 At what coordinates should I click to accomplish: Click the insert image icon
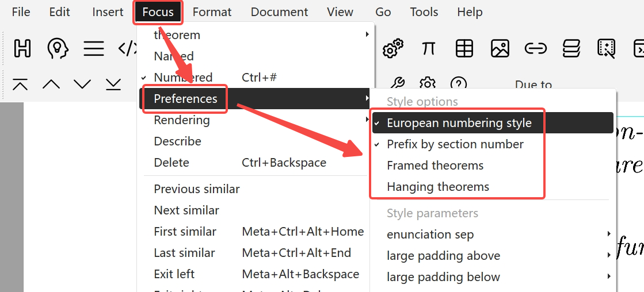point(500,48)
